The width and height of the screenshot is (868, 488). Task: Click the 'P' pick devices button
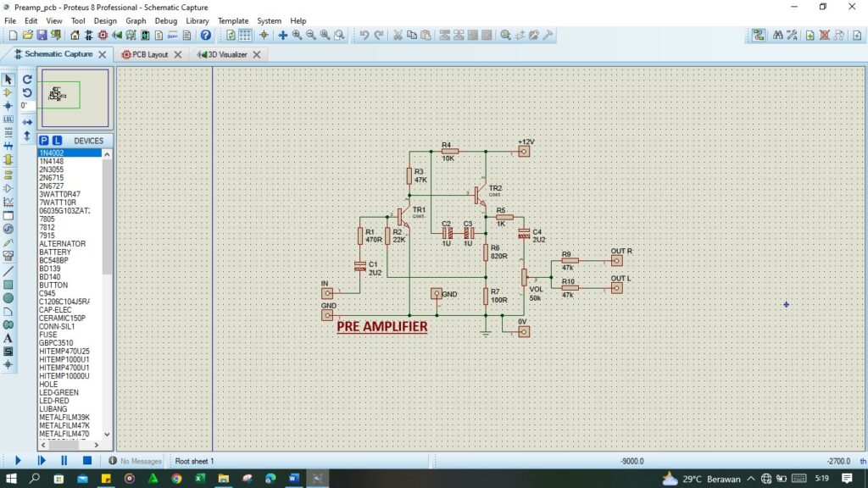(x=44, y=141)
